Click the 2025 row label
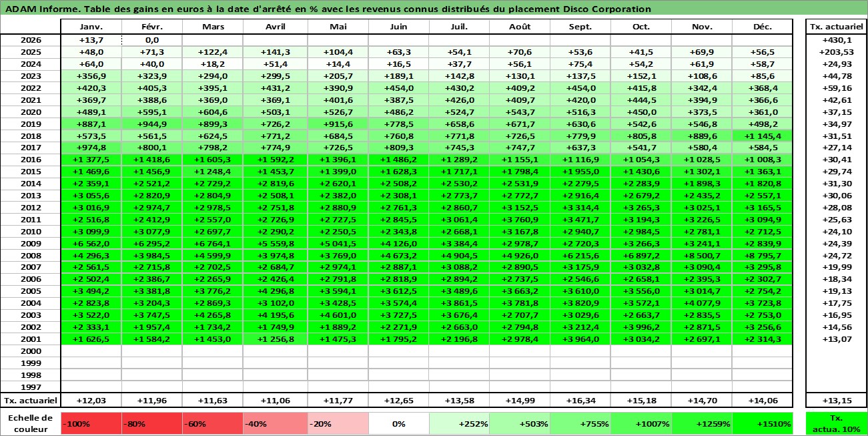The height and width of the screenshot is (436, 868). click(30, 52)
